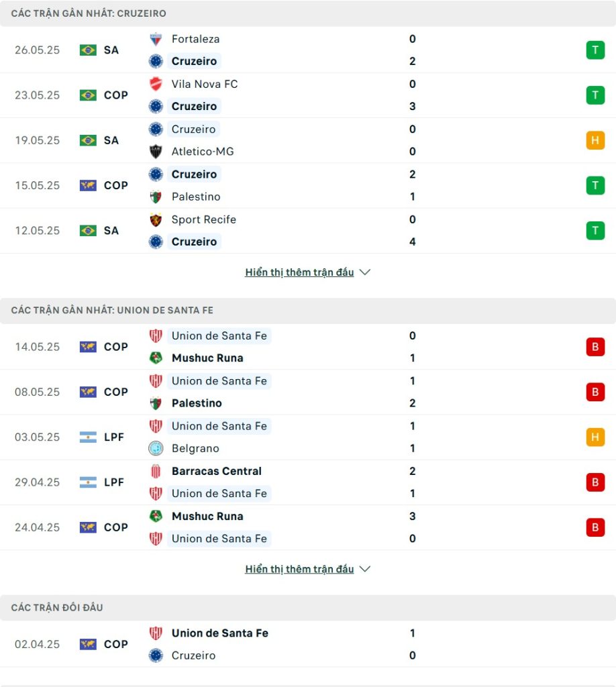Click the Fortaleza team crest icon
This screenshot has height=687, width=616.
(156, 39)
